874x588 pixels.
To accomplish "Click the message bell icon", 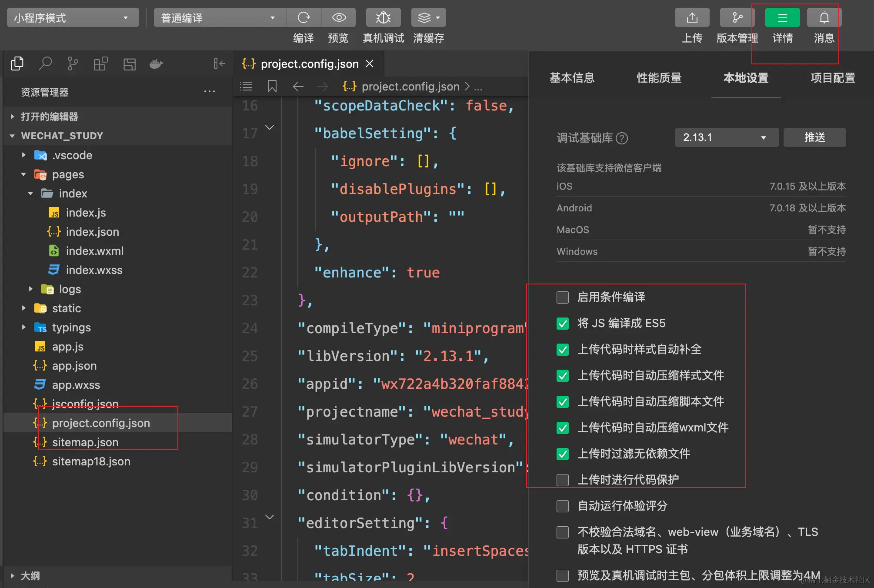I will coord(824,18).
